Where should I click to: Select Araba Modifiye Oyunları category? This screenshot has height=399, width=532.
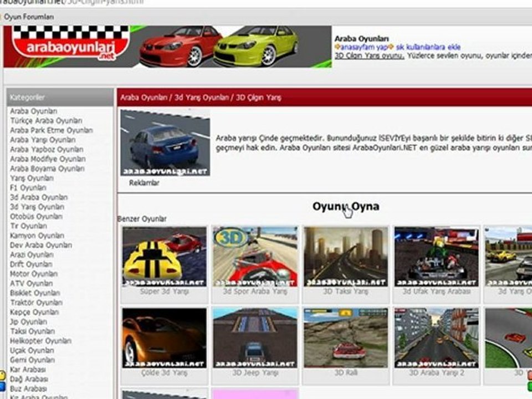point(48,159)
